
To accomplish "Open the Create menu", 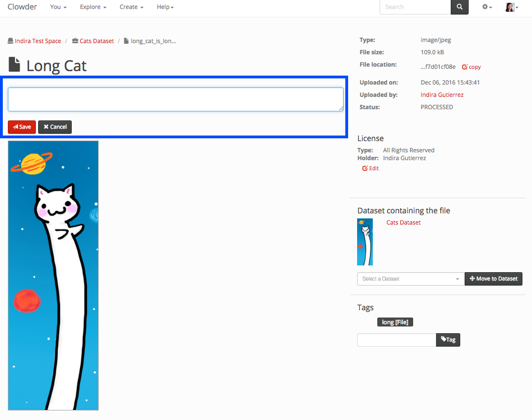I will 131,7.
